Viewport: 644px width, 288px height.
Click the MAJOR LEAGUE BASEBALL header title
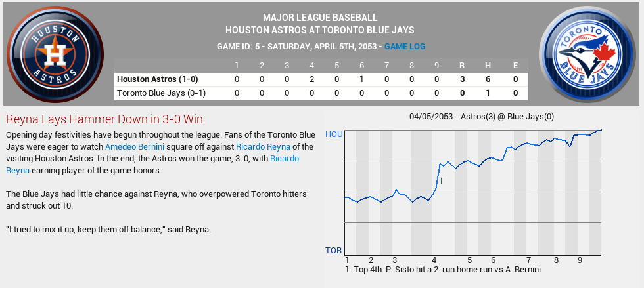[x=320, y=18]
